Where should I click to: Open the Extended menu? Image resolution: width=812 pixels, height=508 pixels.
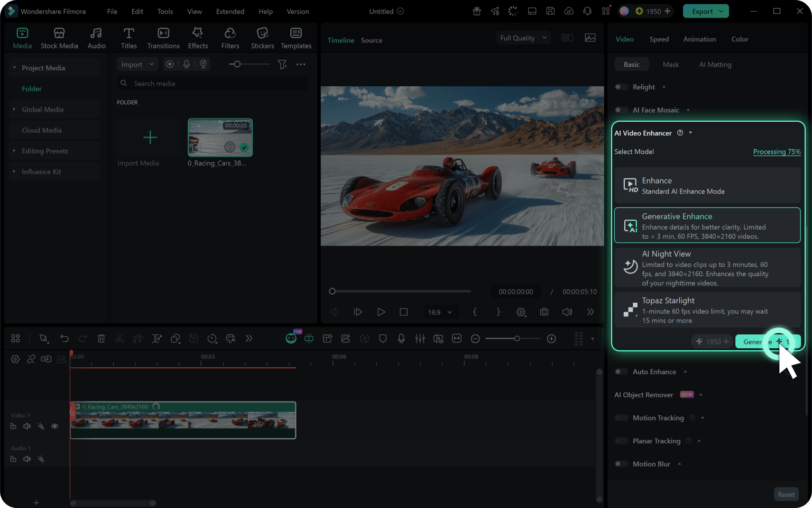(x=230, y=12)
